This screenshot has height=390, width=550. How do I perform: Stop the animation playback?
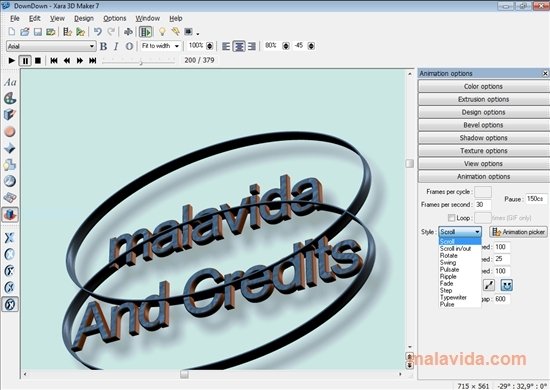38,61
